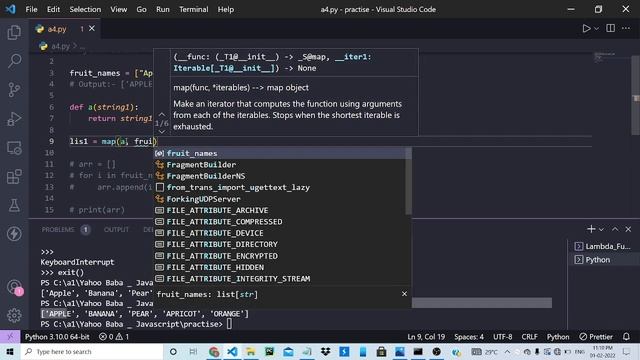The width and height of the screenshot is (640, 360).
Task: Open the Extensions view
Action: 14,177
